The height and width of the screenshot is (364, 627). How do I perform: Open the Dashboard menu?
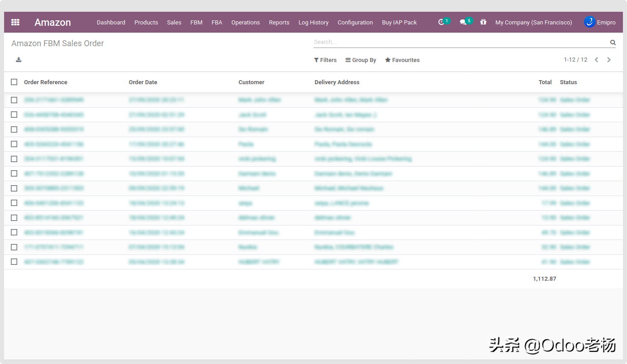point(111,22)
